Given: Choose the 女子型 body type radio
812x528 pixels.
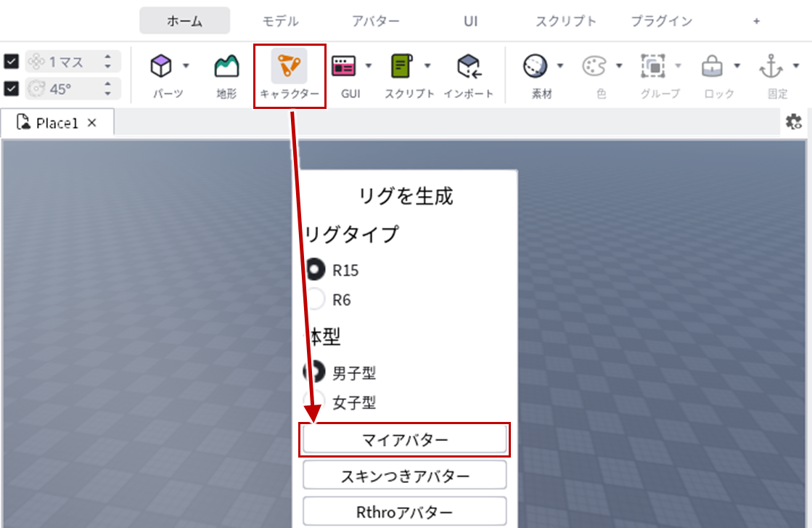Looking at the screenshot, I should coord(314,402).
